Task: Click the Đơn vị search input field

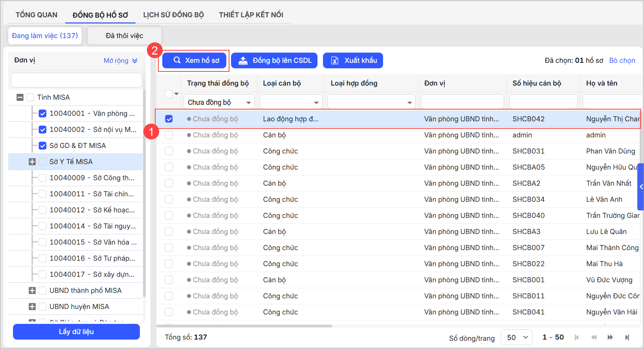Action: [76, 80]
